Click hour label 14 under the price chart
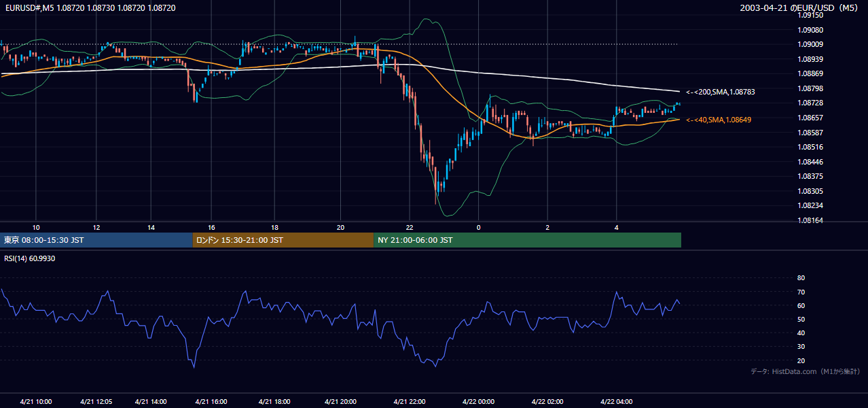This screenshot has height=408, width=868. pyautogui.click(x=151, y=227)
